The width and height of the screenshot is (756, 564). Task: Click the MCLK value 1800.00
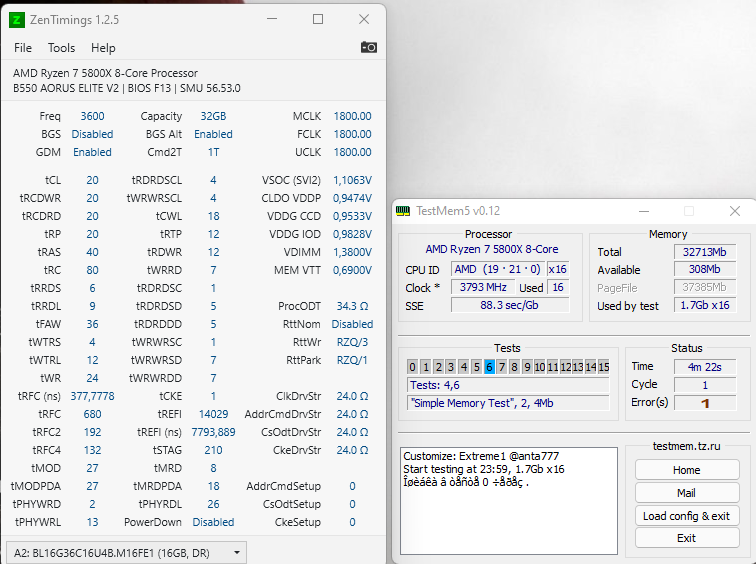point(352,116)
